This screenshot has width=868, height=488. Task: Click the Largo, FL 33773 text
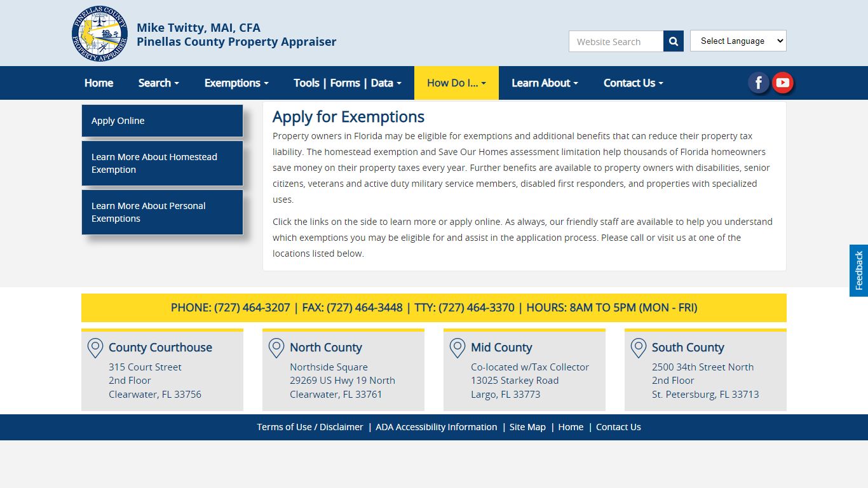coord(505,395)
